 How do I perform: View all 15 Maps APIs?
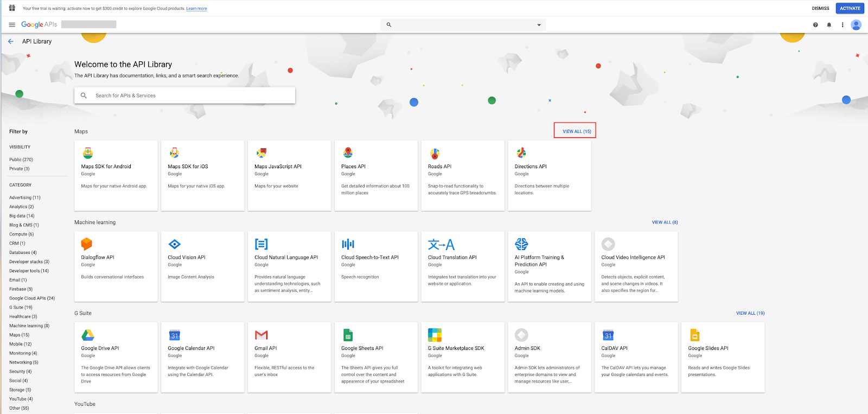point(577,131)
